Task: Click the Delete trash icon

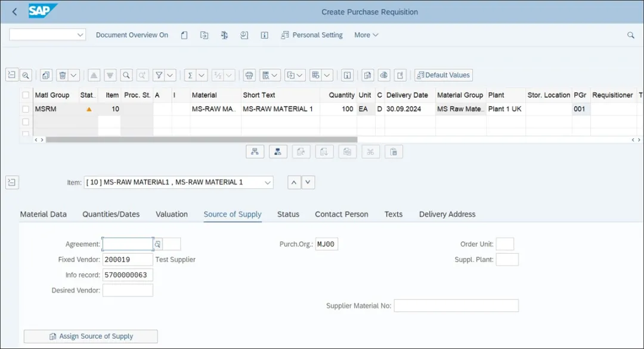Action: (63, 75)
